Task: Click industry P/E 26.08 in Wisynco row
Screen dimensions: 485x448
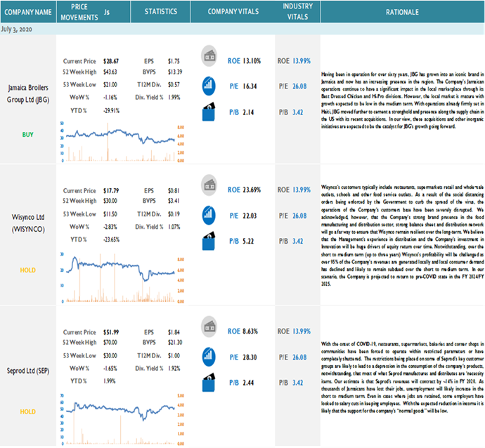Action: click(x=299, y=216)
